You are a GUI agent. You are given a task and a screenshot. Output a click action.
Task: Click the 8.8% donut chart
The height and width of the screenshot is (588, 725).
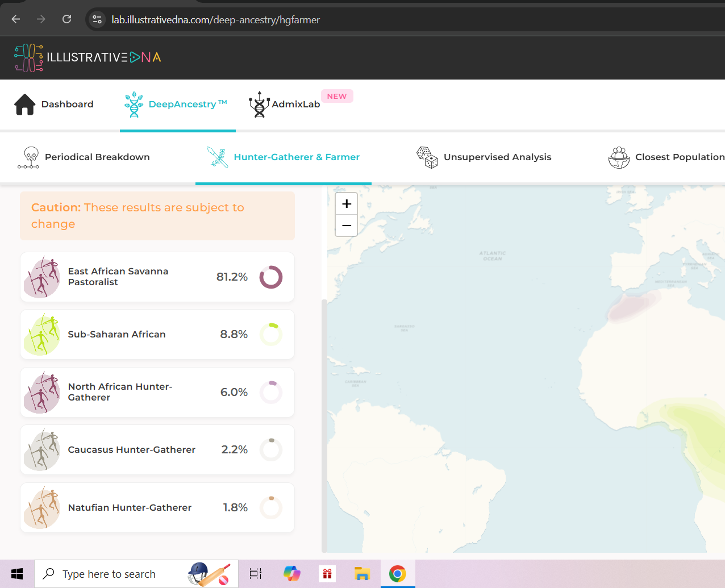(x=271, y=335)
